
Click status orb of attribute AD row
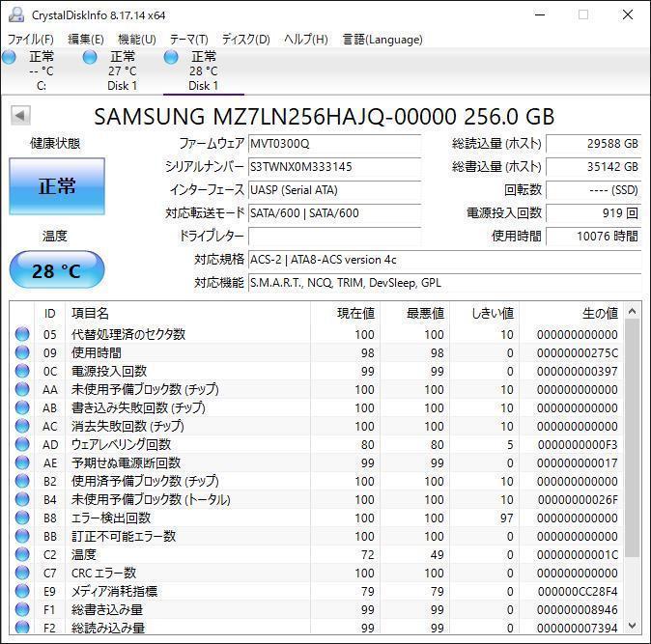pos(22,444)
